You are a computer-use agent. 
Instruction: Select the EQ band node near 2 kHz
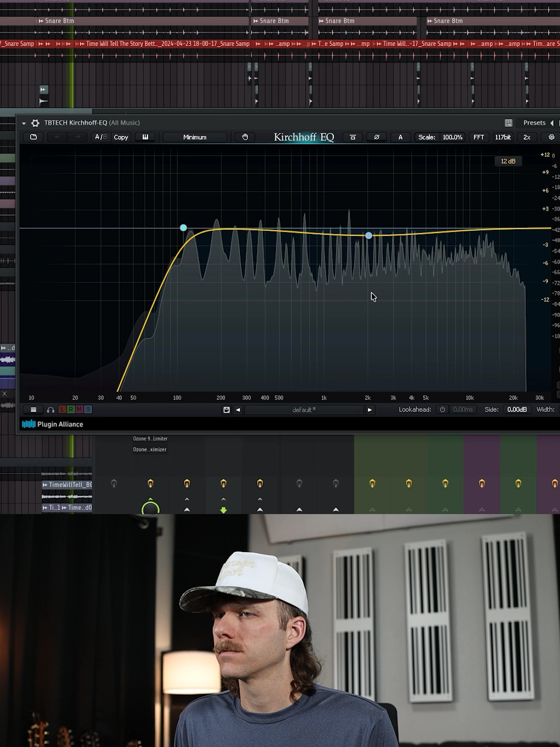pyautogui.click(x=369, y=236)
